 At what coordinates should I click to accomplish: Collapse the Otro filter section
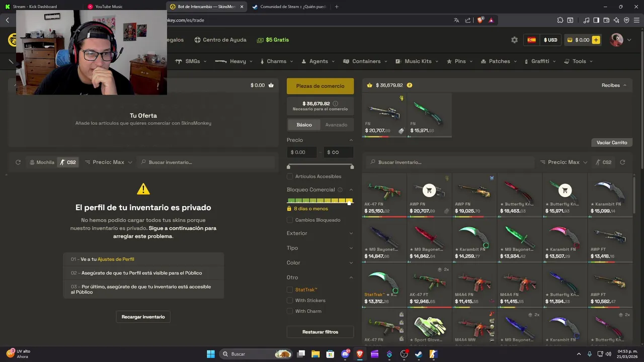[320, 278]
